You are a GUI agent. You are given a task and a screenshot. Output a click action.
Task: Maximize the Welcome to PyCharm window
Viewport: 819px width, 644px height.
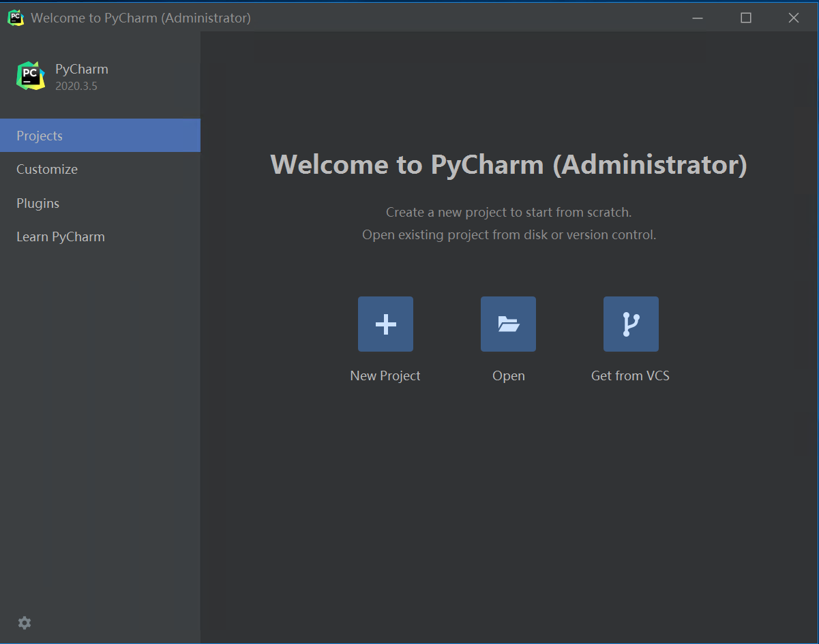tap(745, 18)
